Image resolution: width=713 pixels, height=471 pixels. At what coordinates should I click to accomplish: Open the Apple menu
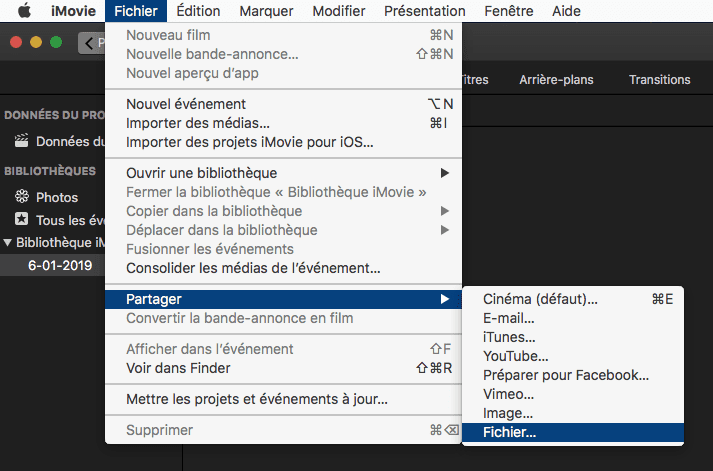pos(25,11)
